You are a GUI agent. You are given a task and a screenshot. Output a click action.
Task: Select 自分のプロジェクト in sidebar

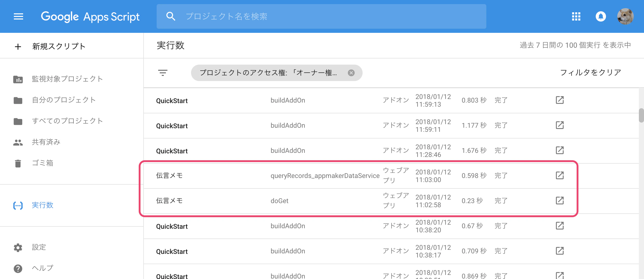[64, 100]
